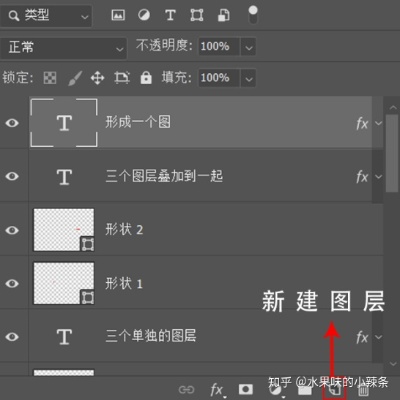The height and width of the screenshot is (400, 400).
Task: Click the 不透明度 100% value field
Action: click(219, 46)
